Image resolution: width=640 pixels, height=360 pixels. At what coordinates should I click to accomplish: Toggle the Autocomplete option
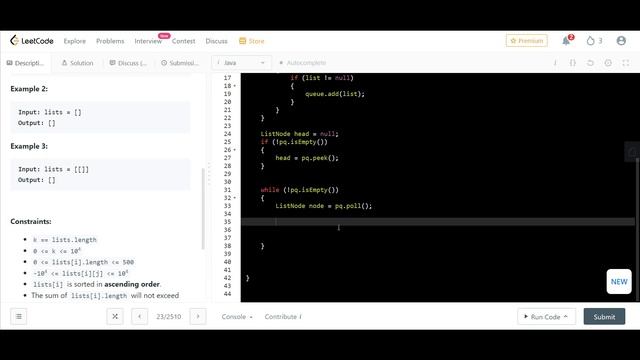tap(302, 63)
